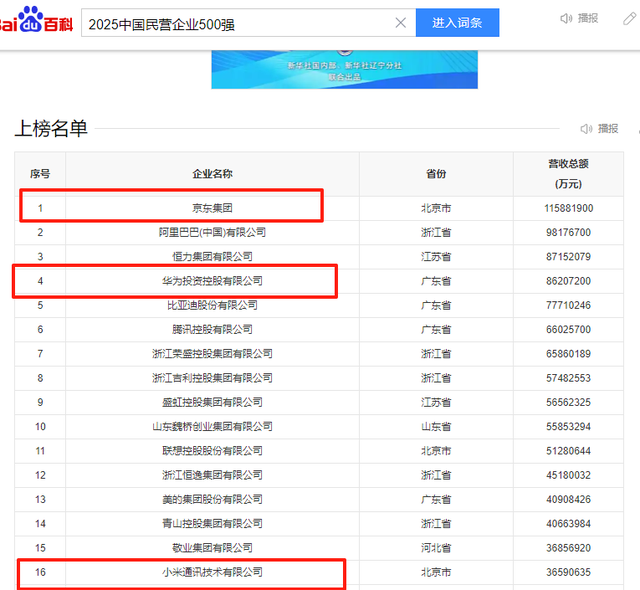Image resolution: width=640 pixels, height=590 pixels.
Task: Select the 浙江荣盛控股集团有限公司 cell
Action: coord(212,354)
